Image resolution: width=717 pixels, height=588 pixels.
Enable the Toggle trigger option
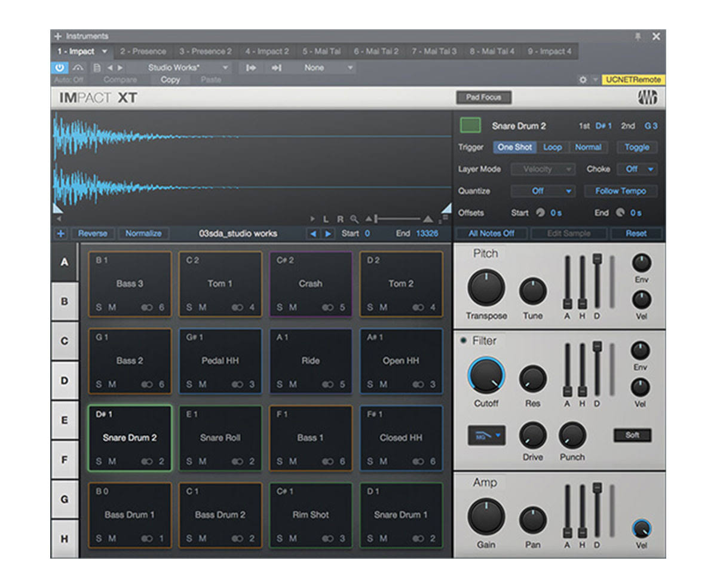point(637,147)
